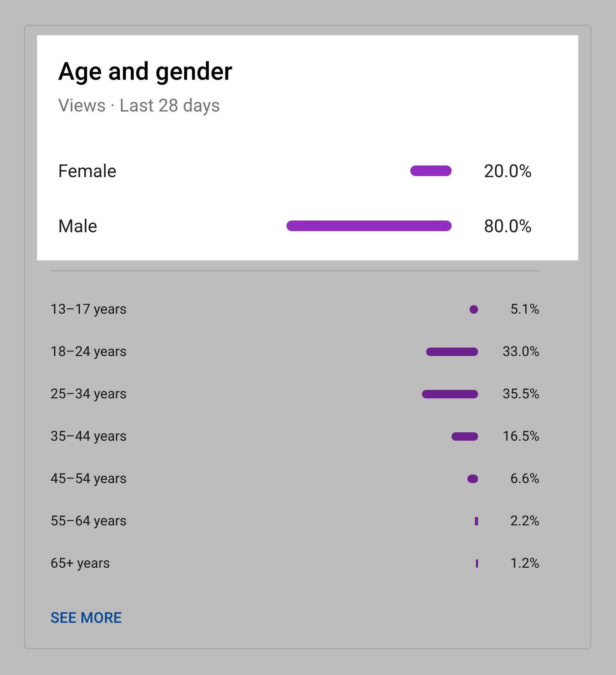The width and height of the screenshot is (616, 675).
Task: Select the Male row label
Action: coord(78,226)
